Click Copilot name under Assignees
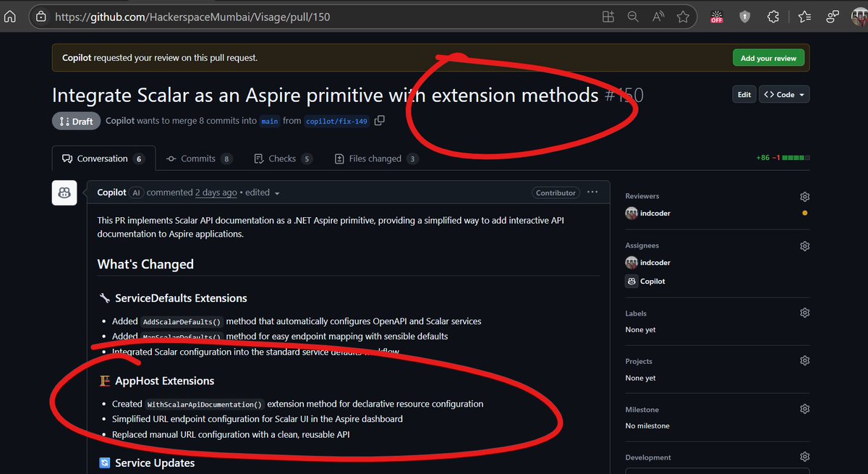This screenshot has height=474, width=868. tap(652, 281)
